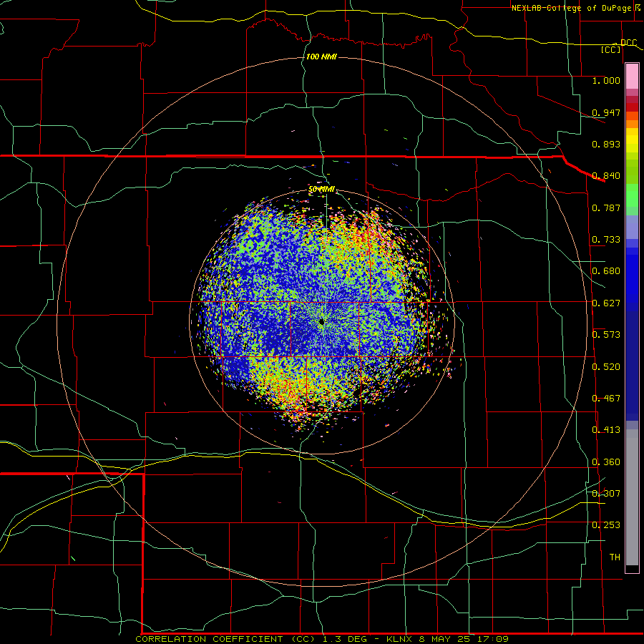
Task: Click the TH threshold label
Action: click(x=615, y=557)
